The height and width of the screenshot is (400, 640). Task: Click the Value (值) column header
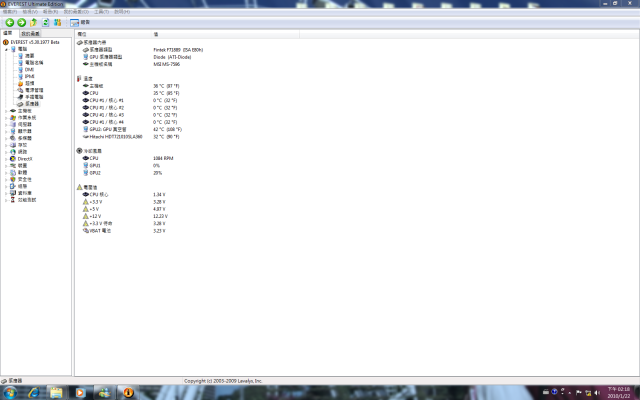click(x=225, y=34)
